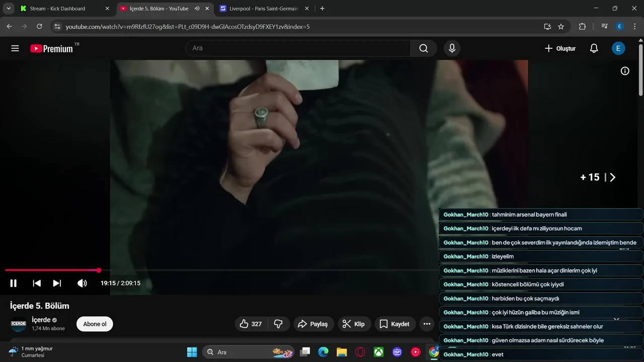The image size is (644, 362).
Task: Open the İçerde channel name link
Action: tap(41, 320)
